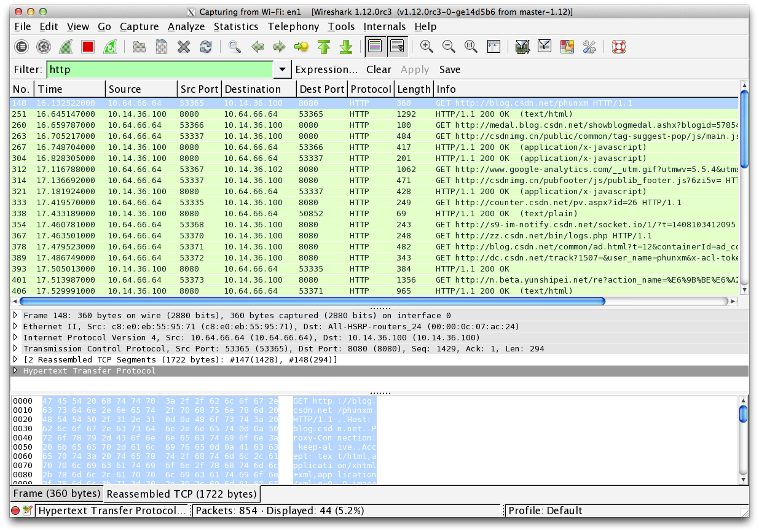Open the Internals menu
The height and width of the screenshot is (532, 759).
pos(385,26)
